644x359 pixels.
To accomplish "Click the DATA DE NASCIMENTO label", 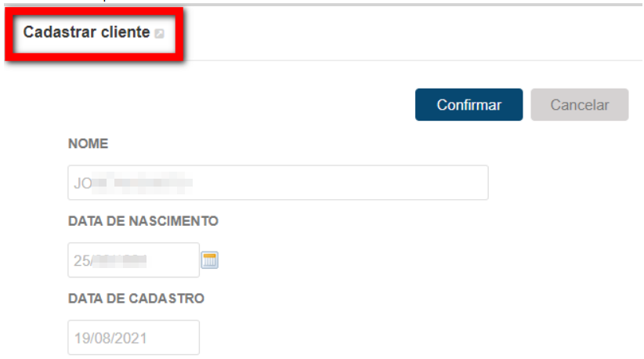I will click(x=143, y=221).
